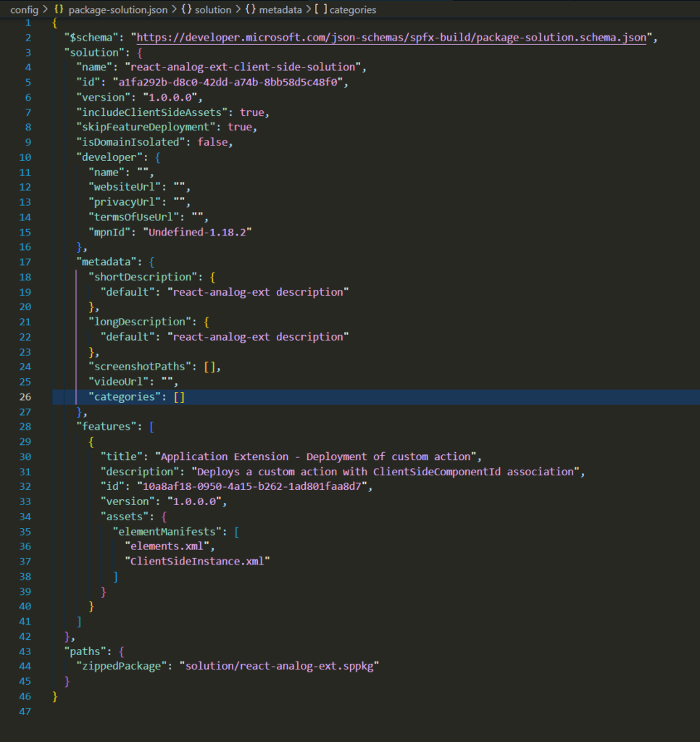Open the package-solution.schema.json URL link
The height and width of the screenshot is (742, 700).
(391, 38)
